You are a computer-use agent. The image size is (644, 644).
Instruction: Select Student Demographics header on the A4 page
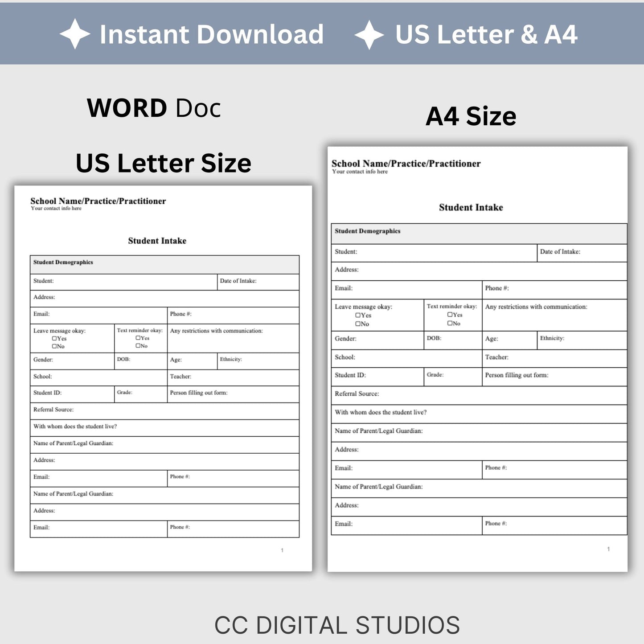(x=479, y=234)
